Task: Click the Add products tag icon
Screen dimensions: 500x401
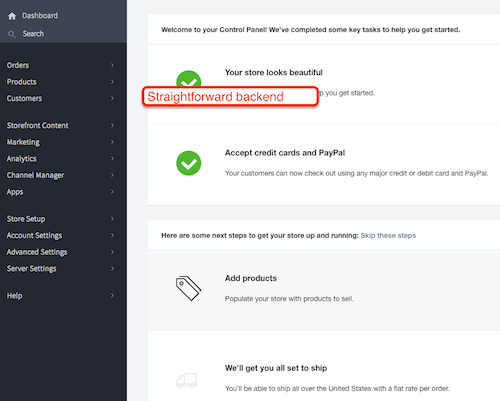Action: coord(188,288)
